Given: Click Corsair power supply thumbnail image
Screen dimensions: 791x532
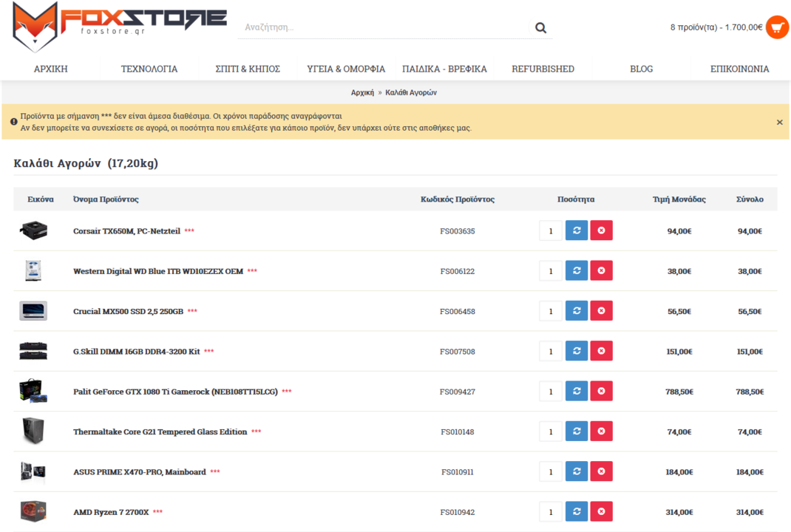Looking at the screenshot, I should pyautogui.click(x=33, y=231).
